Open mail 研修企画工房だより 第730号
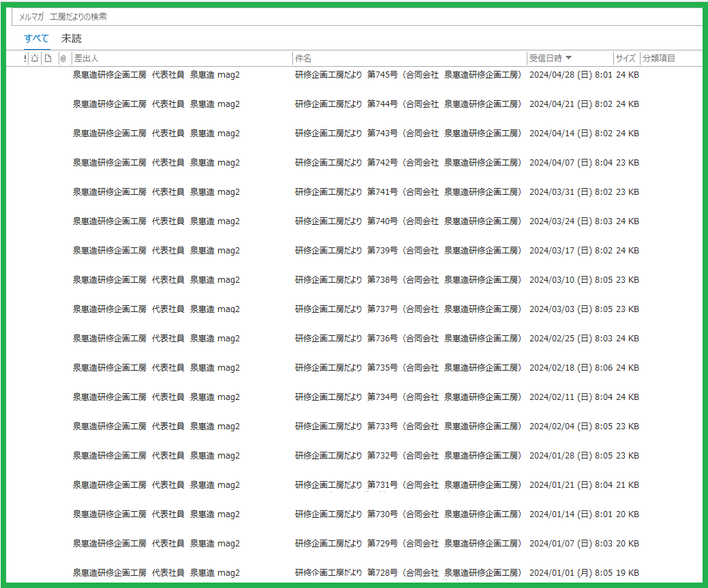 click(407, 514)
